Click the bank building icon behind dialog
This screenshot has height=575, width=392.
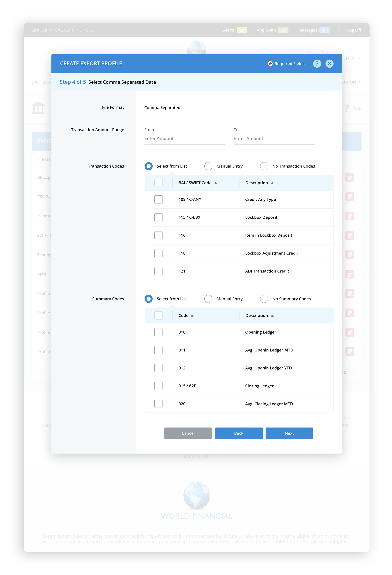[x=38, y=108]
